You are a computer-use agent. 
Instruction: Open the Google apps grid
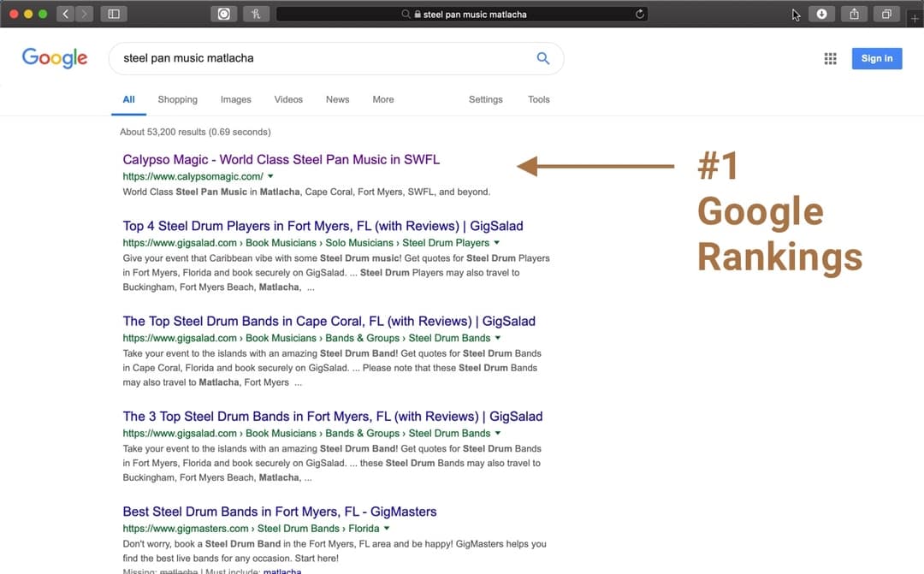tap(829, 58)
